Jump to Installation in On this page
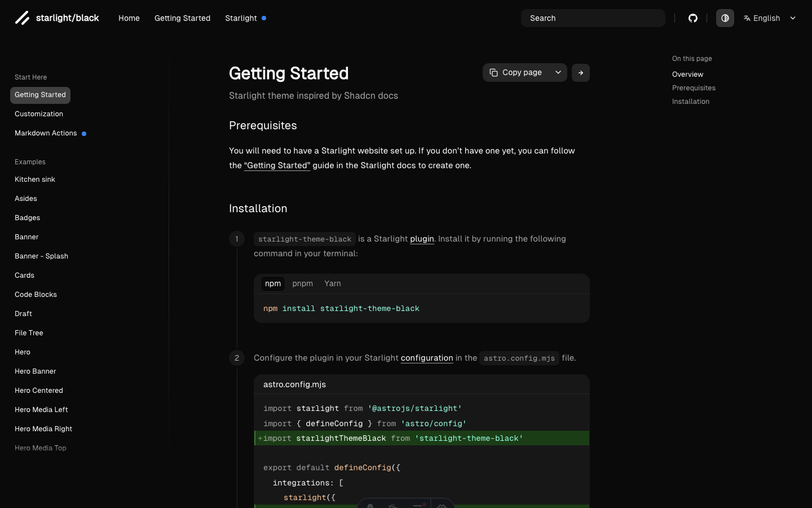The width and height of the screenshot is (812, 508). pos(691,102)
